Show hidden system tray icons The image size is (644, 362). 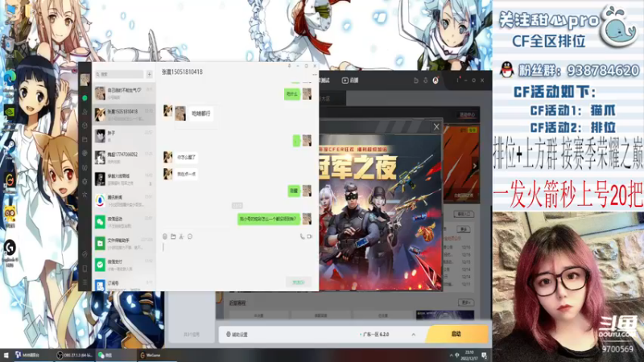coord(452,356)
